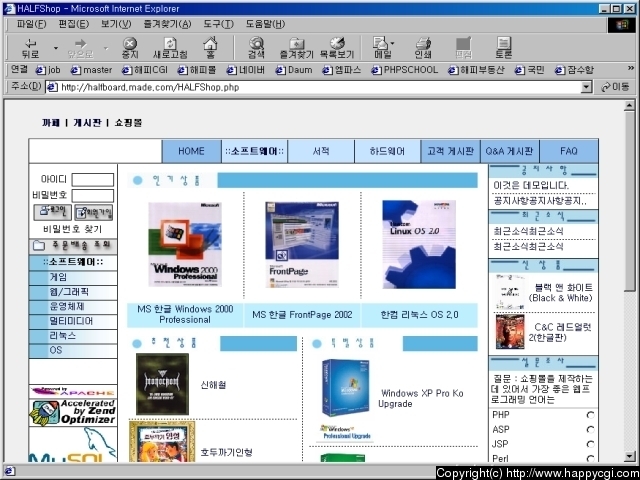Click the C&C 레드얼럿 2 thumbnail
640x480 pixels.
[510, 331]
